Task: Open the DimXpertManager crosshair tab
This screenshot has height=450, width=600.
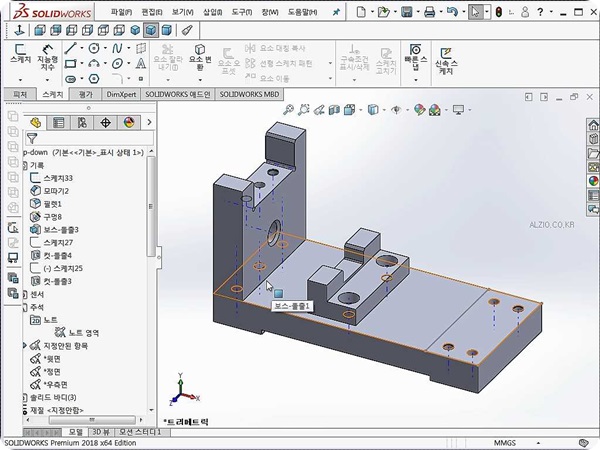Action: (105, 122)
